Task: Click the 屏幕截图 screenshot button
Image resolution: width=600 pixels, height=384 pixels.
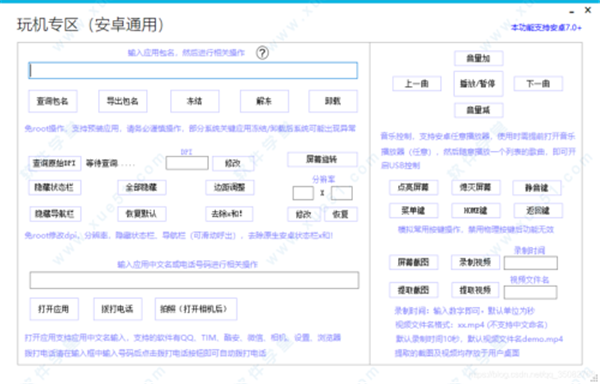Action: (x=414, y=262)
